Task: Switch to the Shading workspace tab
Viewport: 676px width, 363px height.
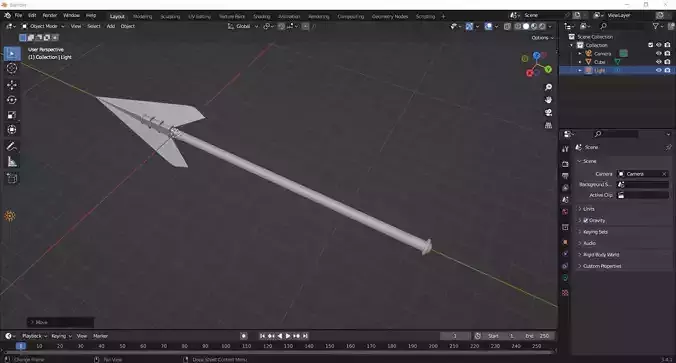Action: pos(261,16)
